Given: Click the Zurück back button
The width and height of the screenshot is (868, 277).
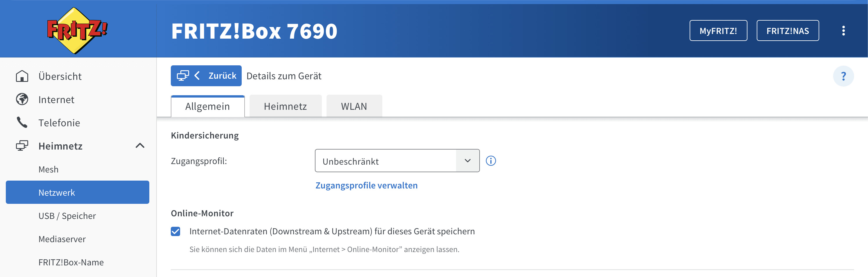Looking at the screenshot, I should point(206,76).
